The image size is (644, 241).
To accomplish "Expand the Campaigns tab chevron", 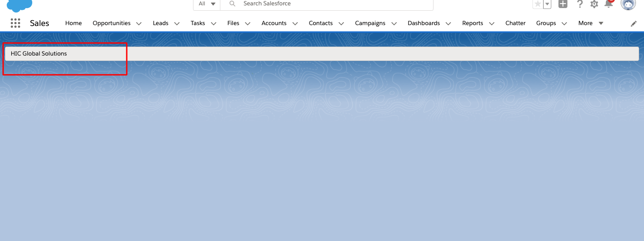I will [x=394, y=24].
